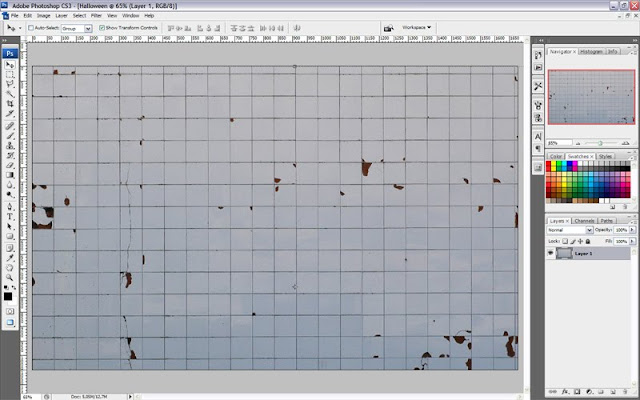The height and width of the screenshot is (400, 640).
Task: Uncheck Show Transform Controls
Action: coord(102,28)
